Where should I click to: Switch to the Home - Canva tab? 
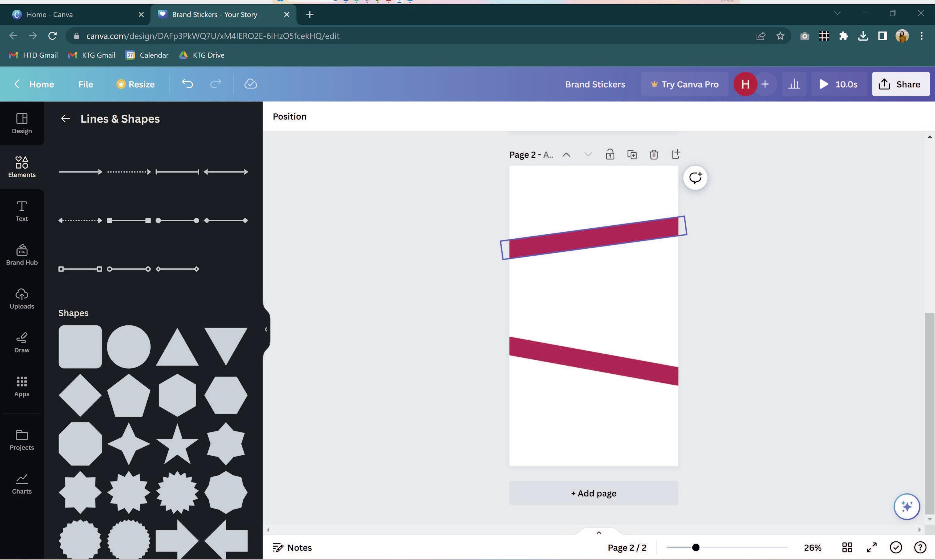coord(49,14)
